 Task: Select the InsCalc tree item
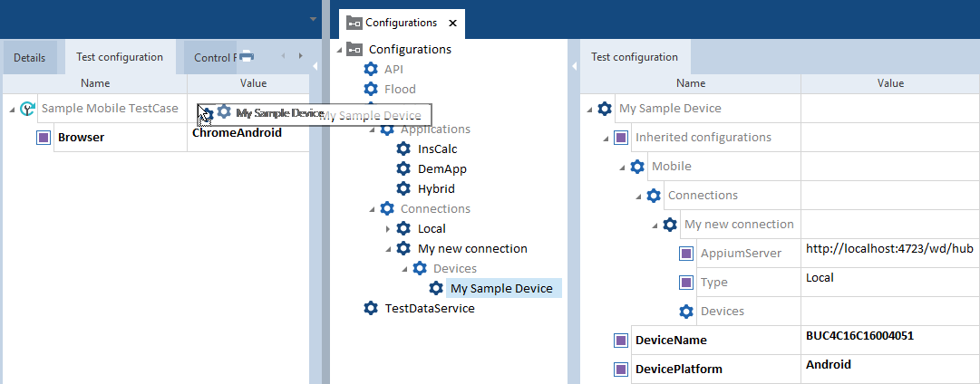point(438,149)
